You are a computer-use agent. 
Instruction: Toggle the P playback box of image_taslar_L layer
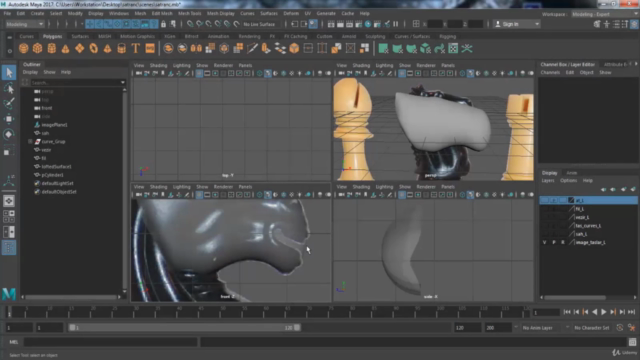click(553, 242)
